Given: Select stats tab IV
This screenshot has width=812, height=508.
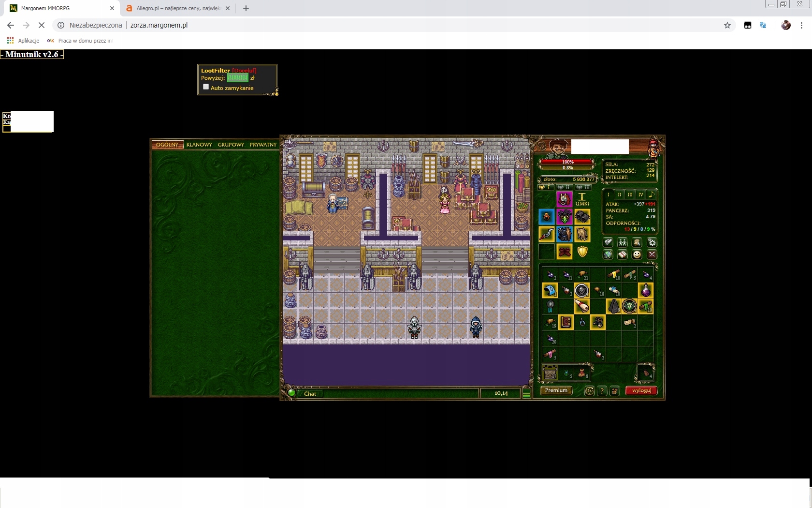Looking at the screenshot, I should click(641, 194).
